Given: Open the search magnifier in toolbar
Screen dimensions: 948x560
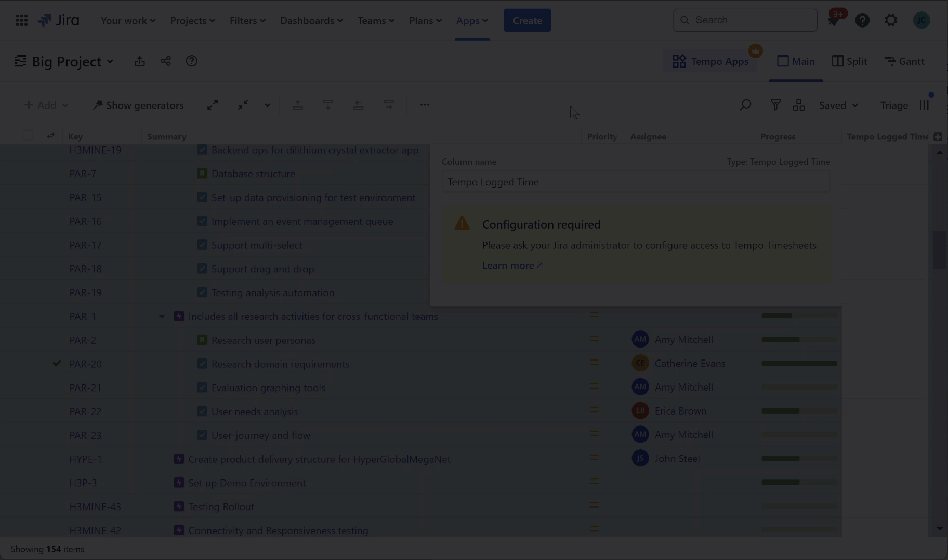Looking at the screenshot, I should coord(745,105).
